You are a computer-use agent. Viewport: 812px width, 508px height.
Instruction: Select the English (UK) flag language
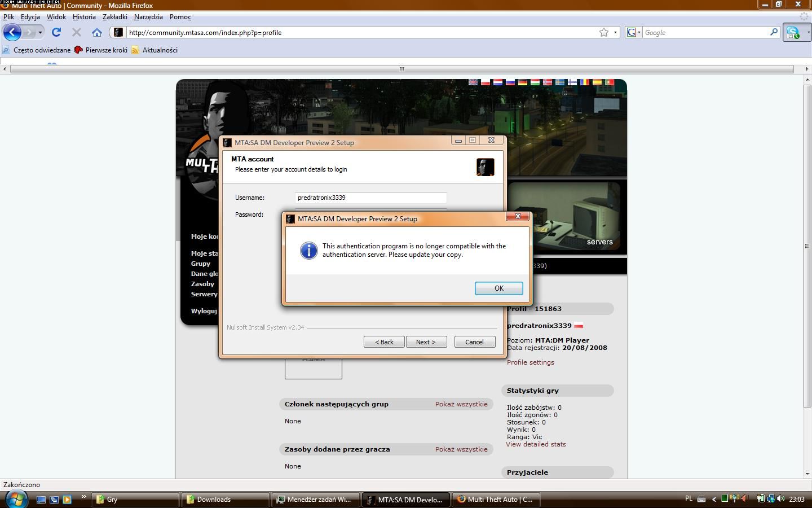click(473, 82)
